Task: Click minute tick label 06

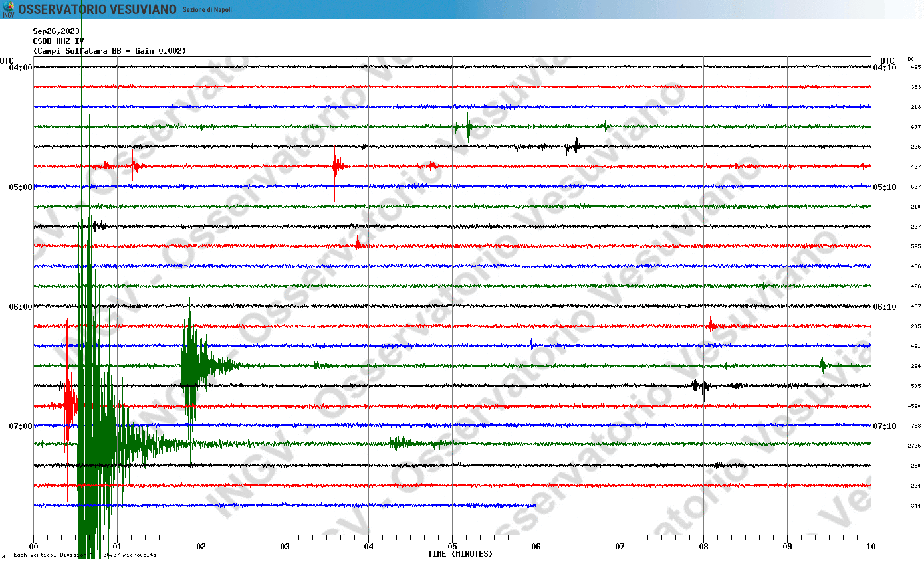Action: coord(536,547)
